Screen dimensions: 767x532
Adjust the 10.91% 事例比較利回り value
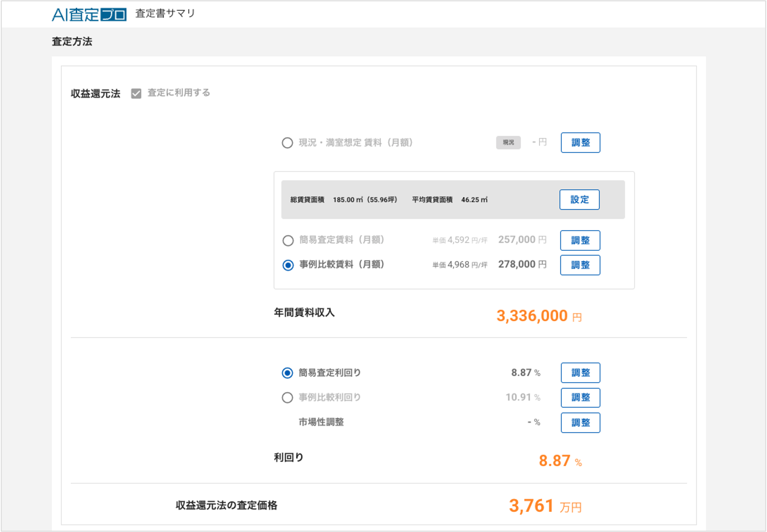tap(580, 398)
